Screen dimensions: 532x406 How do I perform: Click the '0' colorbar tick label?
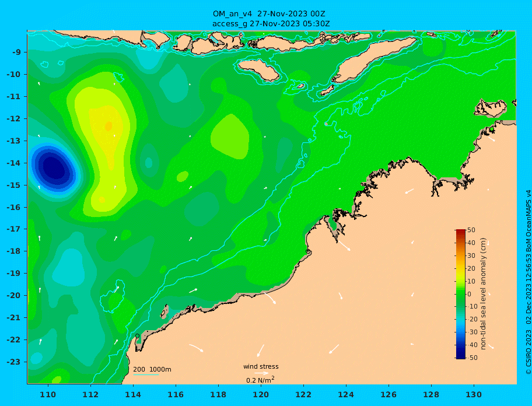469,294
